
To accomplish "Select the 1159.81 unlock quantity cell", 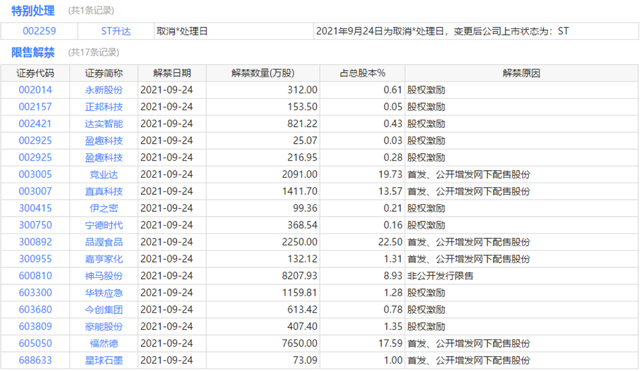I will click(263, 293).
